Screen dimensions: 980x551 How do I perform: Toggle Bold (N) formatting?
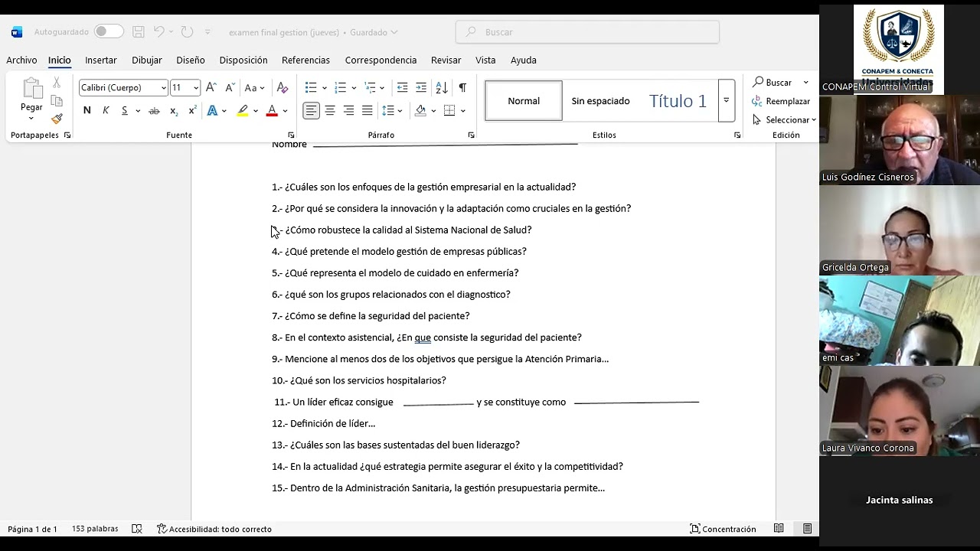[x=87, y=111]
